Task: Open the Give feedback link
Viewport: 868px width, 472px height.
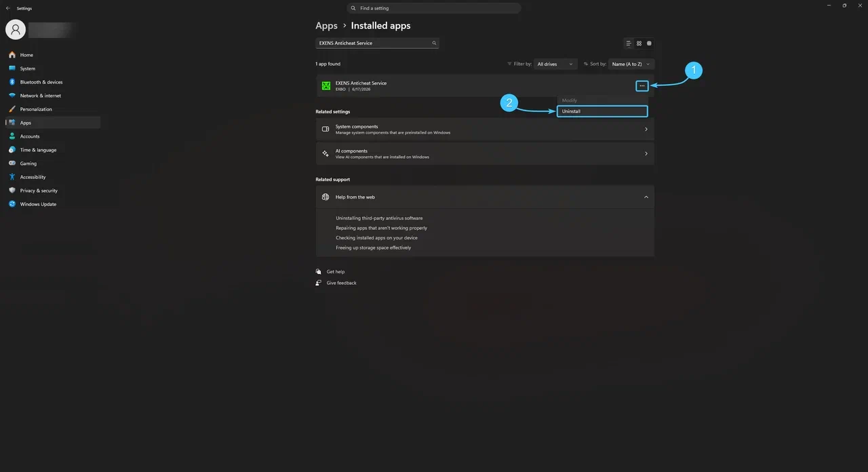Action: [x=341, y=283]
